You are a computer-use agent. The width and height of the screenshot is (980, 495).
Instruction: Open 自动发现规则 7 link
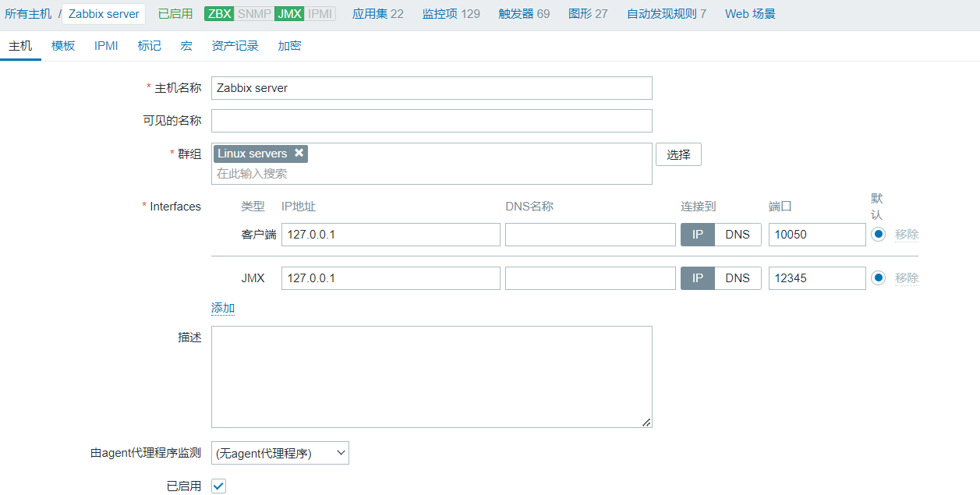[x=667, y=14]
